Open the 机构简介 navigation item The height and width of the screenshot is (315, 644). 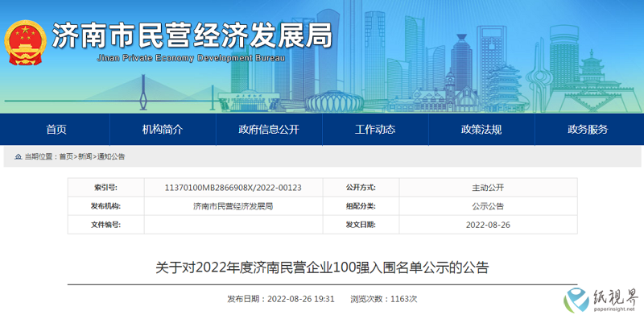163,130
